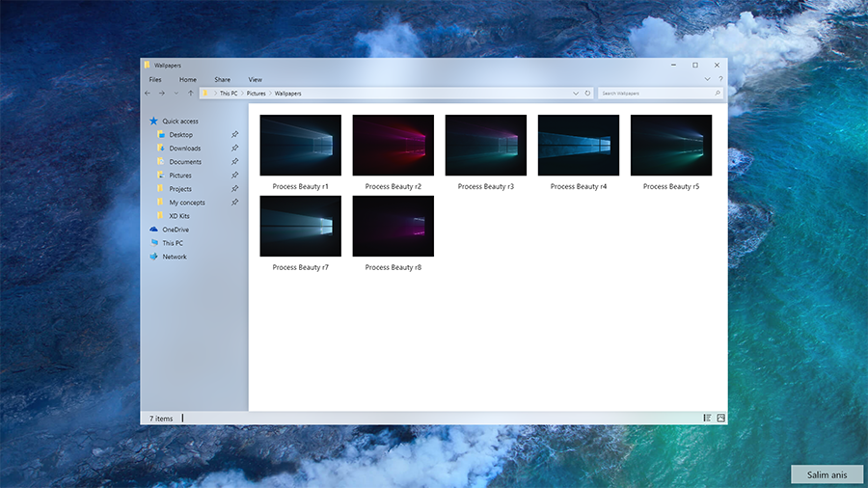
Task: Focus the Search Wallpapers field
Action: coord(660,94)
